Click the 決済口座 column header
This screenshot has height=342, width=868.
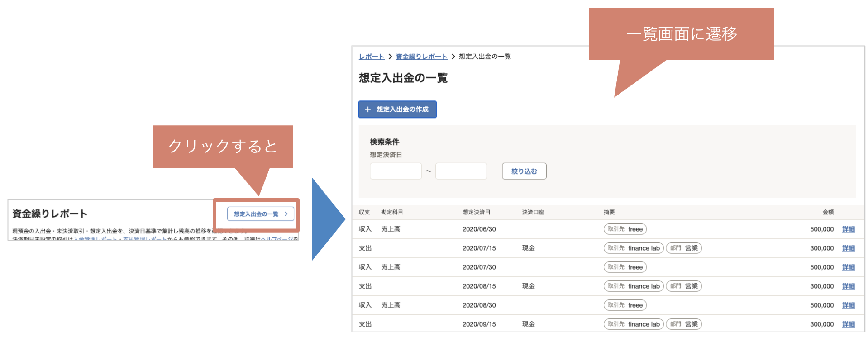533,212
